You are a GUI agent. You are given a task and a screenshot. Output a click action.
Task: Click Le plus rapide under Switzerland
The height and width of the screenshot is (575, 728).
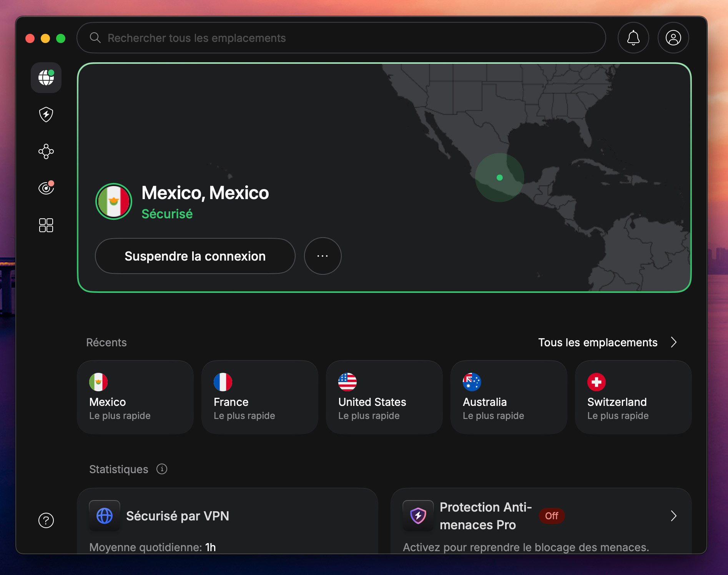click(618, 416)
